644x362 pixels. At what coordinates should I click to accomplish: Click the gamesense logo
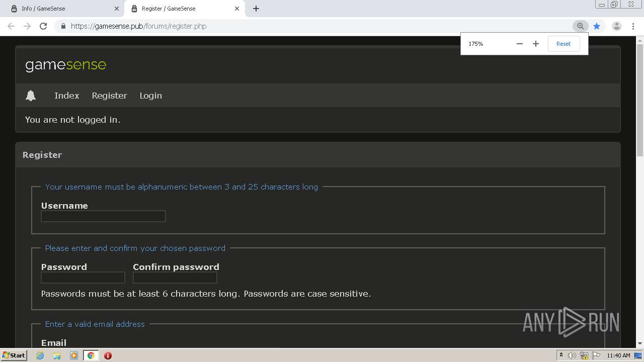(x=66, y=65)
